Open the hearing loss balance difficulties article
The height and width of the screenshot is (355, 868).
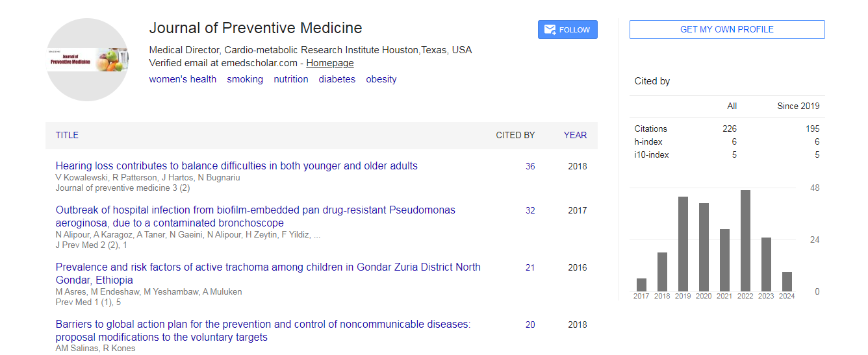click(236, 166)
